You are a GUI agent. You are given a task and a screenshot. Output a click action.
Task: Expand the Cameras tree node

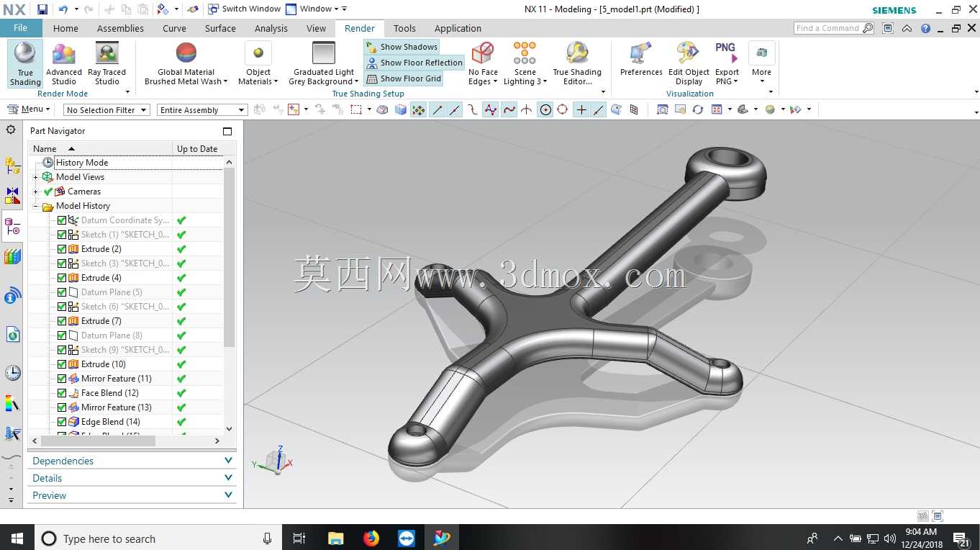coord(36,191)
